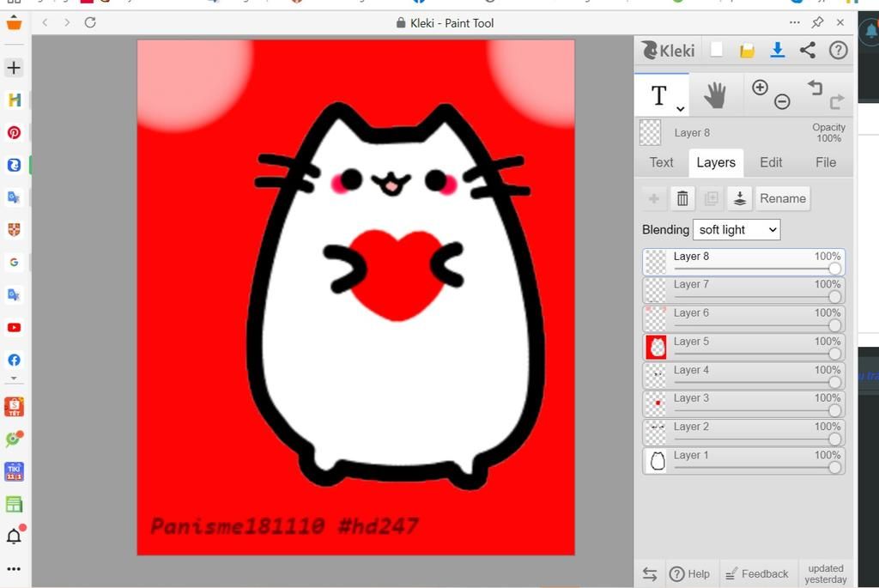This screenshot has width=879, height=588.
Task: Select Layer 8 in the list
Action: click(x=743, y=262)
